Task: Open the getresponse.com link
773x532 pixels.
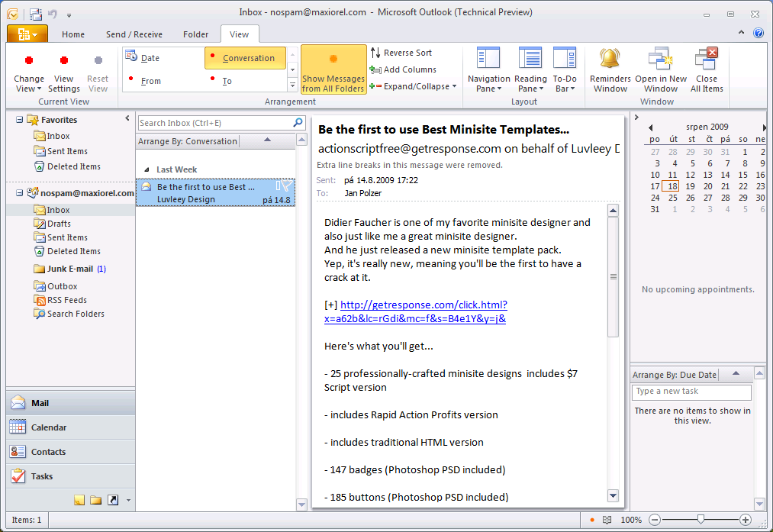Action: click(x=416, y=311)
